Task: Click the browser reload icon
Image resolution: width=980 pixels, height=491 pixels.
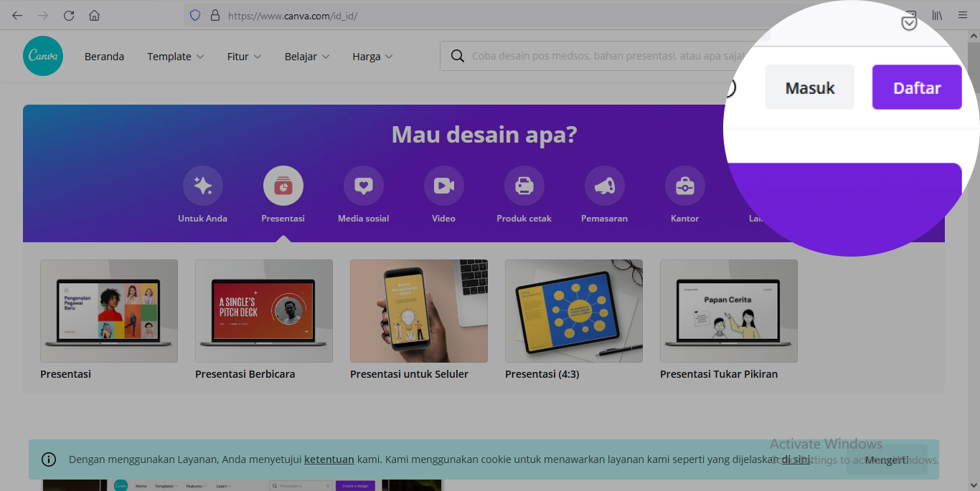Action: [x=68, y=15]
